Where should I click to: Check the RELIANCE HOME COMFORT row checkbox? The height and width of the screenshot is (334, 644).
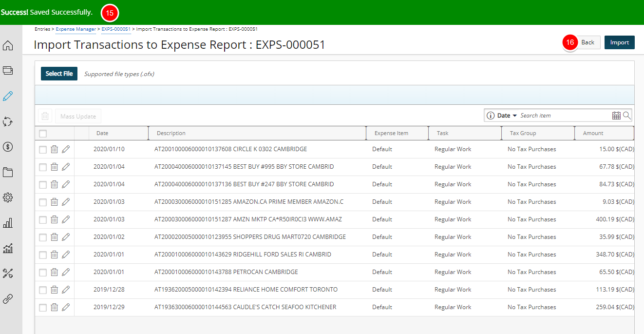(43, 290)
